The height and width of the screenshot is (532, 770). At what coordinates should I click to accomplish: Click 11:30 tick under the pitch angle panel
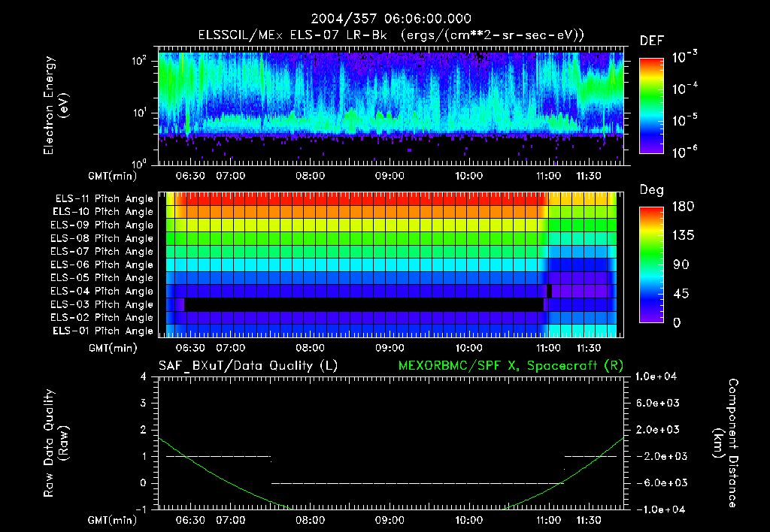588,348
